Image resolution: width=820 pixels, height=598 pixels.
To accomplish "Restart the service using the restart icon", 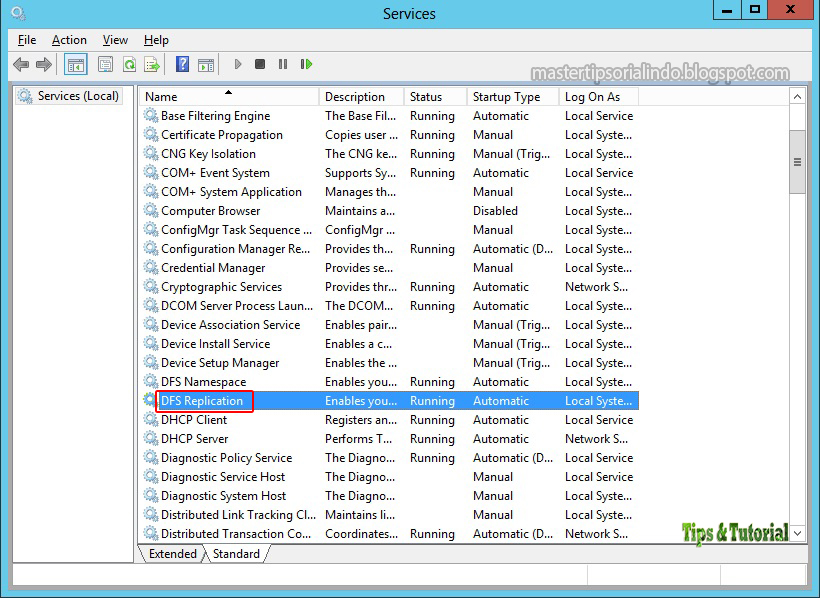I will [x=307, y=64].
